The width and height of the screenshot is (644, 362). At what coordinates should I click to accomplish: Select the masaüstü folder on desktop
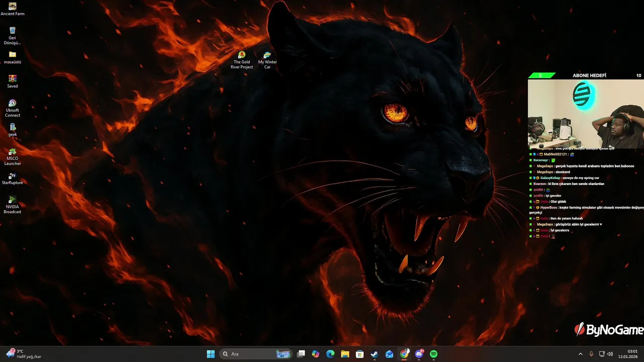click(x=13, y=57)
